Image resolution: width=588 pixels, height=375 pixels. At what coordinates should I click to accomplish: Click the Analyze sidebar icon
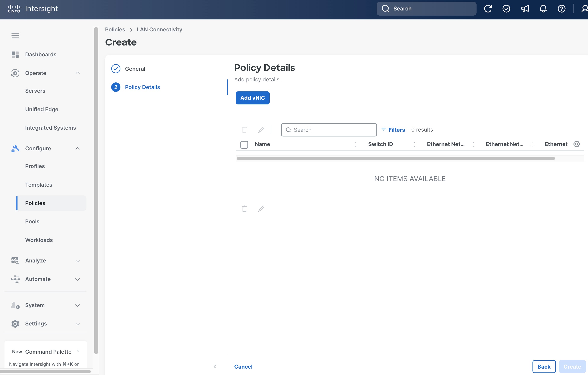click(15, 261)
